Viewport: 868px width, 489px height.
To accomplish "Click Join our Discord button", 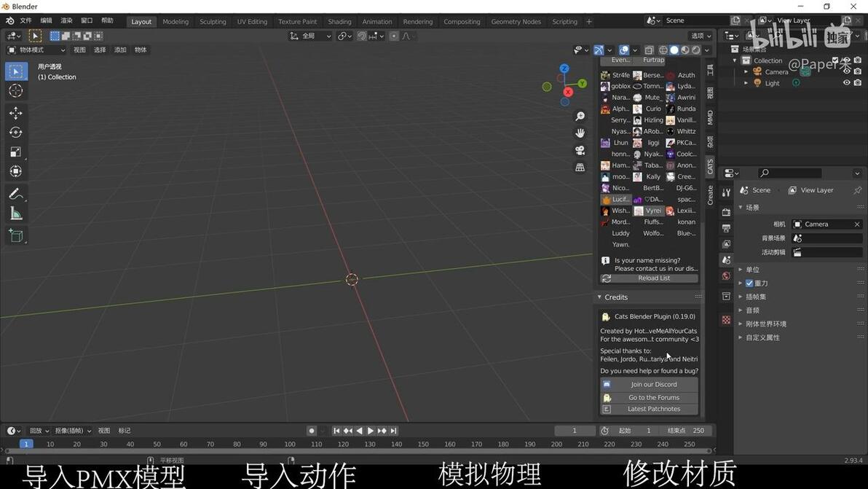I will [x=649, y=384].
